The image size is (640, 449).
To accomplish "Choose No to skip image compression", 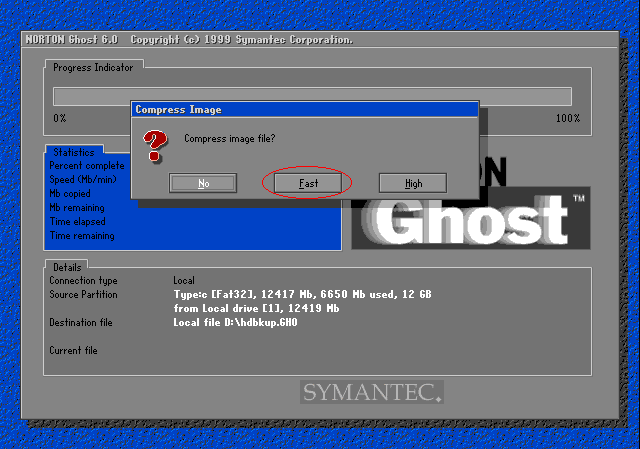I will click(203, 183).
